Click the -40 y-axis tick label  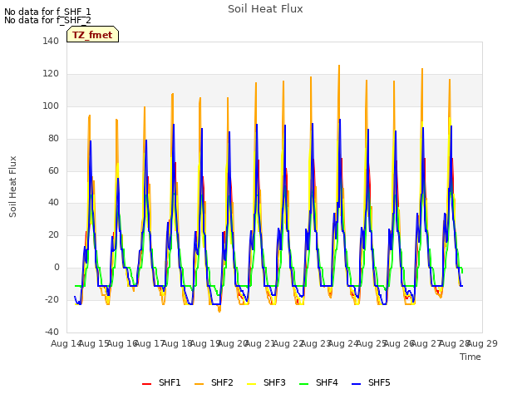(x=52, y=332)
